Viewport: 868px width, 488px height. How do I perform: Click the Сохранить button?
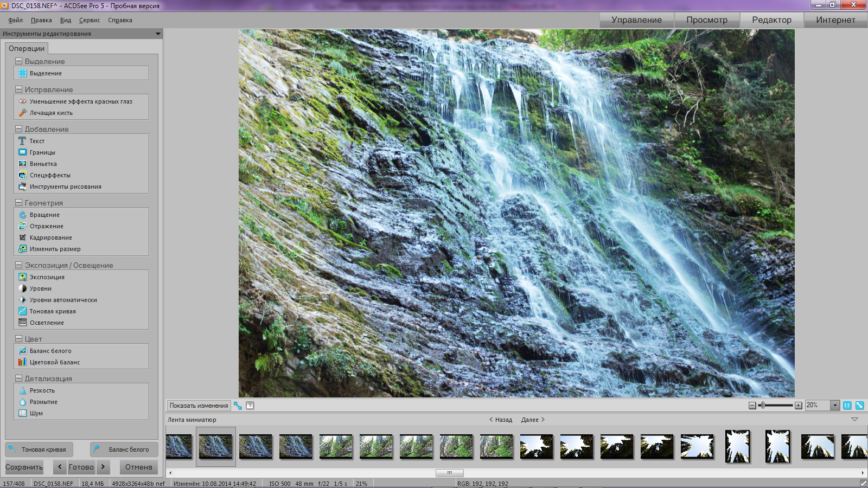click(x=24, y=467)
